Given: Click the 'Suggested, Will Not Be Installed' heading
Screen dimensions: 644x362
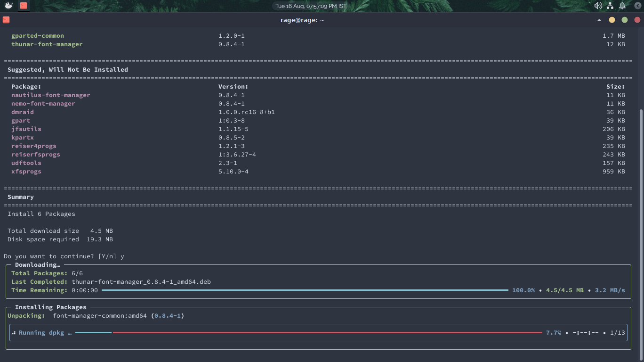Looking at the screenshot, I should (x=68, y=70).
